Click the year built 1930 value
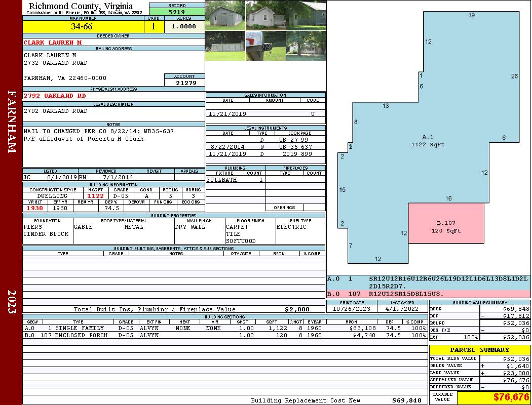This screenshot has height=405, width=532. pyautogui.click(x=35, y=208)
